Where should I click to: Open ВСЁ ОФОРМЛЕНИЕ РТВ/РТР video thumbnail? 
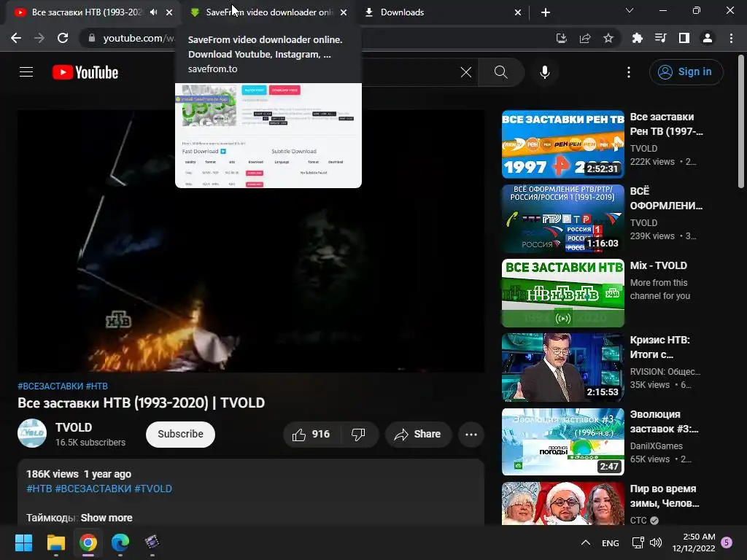tap(562, 219)
